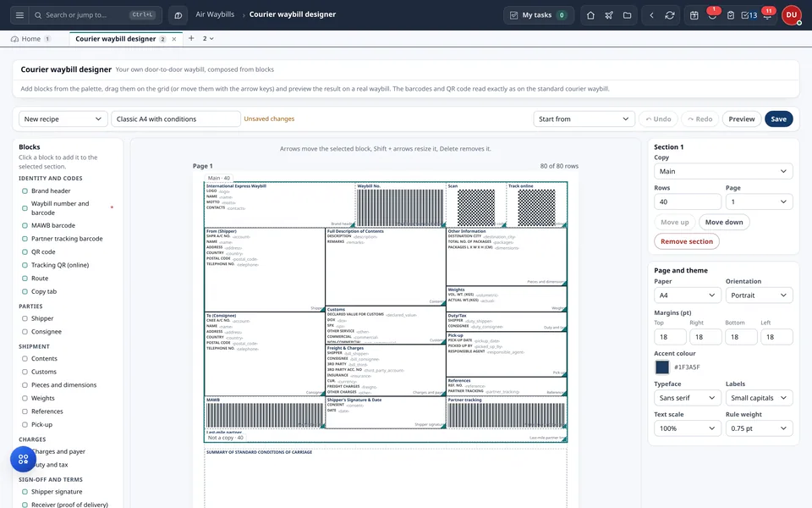Screen dimensions: 812x508
Task: Click the Rows field in Section 1
Action: pos(687,202)
